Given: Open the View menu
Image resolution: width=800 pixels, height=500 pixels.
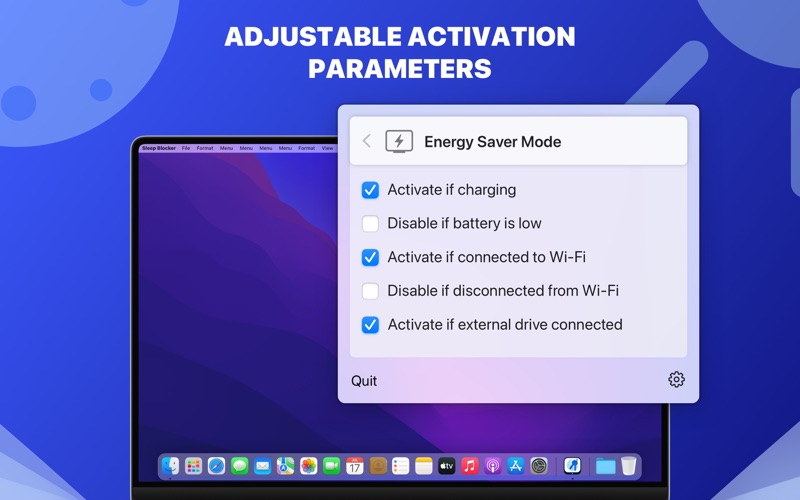Looking at the screenshot, I should [327, 148].
